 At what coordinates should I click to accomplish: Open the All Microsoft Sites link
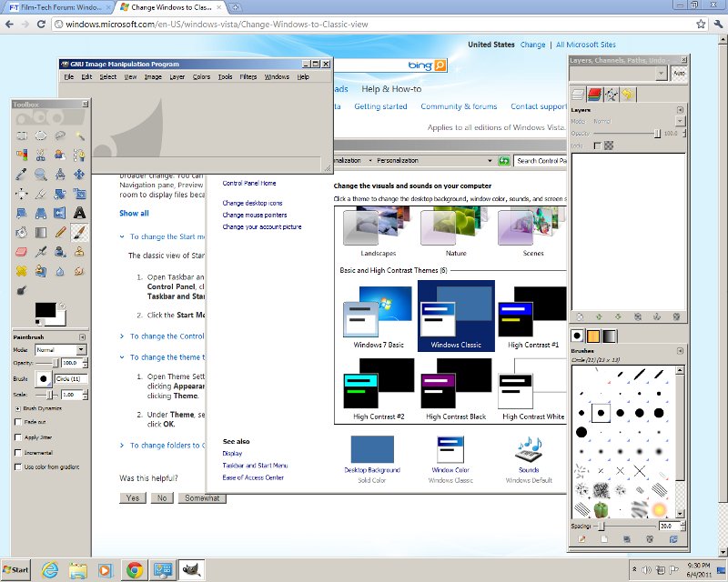tap(586, 45)
